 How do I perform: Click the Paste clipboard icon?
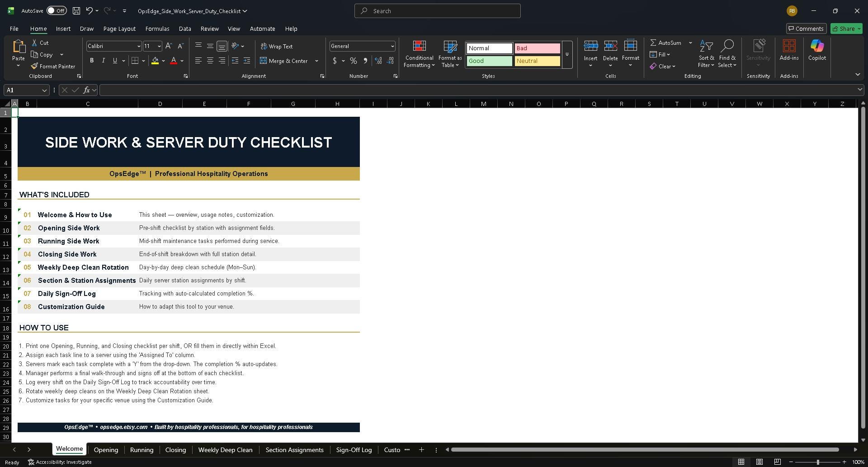point(19,47)
